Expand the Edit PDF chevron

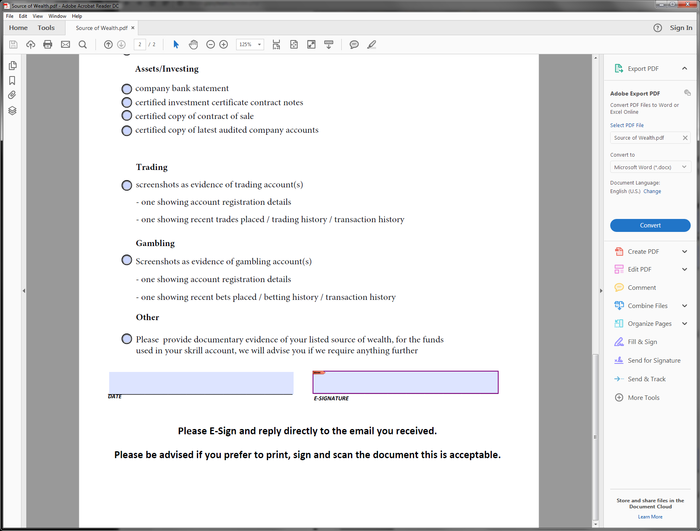coord(684,269)
